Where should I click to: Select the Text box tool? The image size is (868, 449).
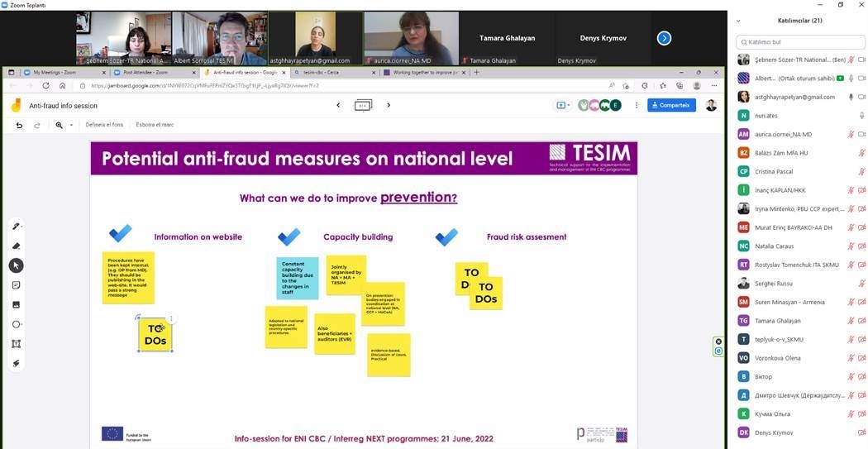[16, 344]
